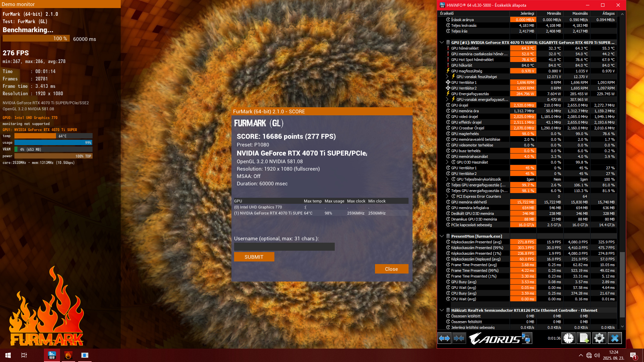This screenshot has width=644, height=362.
Task: Close sensors with the blue X icon
Action: tap(615, 338)
